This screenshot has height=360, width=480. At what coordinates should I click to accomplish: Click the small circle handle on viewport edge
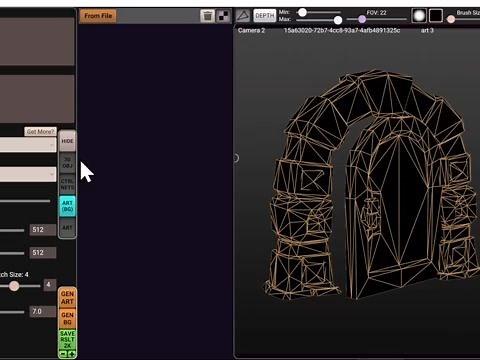point(236,158)
